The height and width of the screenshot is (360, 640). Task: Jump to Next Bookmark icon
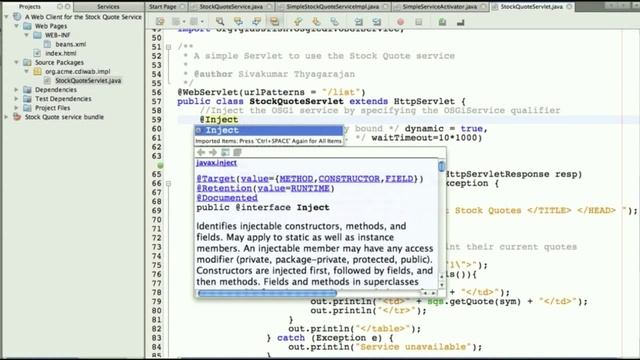pyautogui.click(x=316, y=22)
